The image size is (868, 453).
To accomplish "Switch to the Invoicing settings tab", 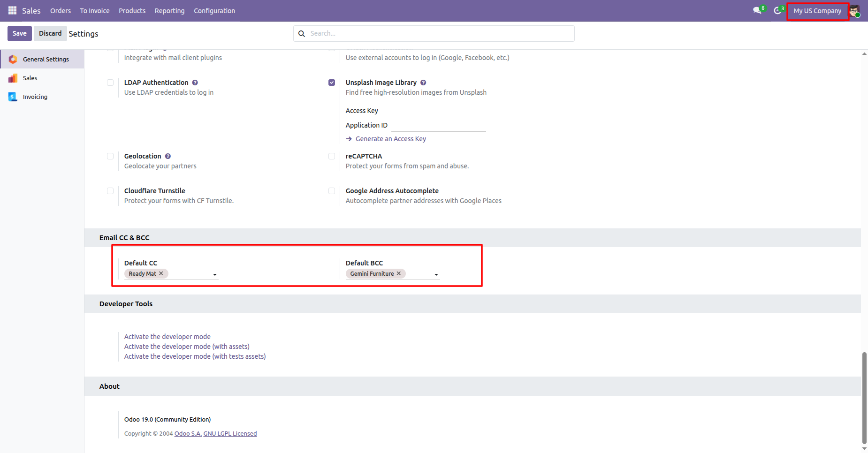I will click(35, 97).
